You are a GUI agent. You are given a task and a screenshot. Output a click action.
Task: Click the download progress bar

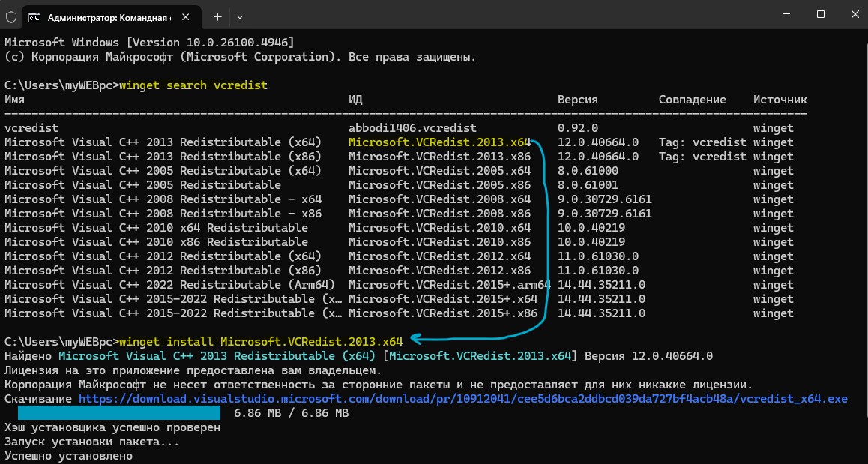[x=119, y=413]
